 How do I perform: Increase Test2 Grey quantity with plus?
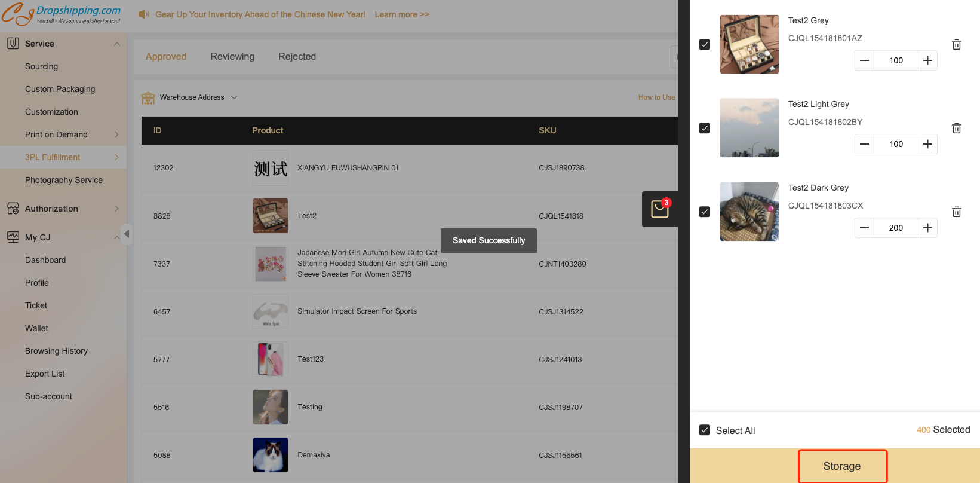click(x=927, y=60)
